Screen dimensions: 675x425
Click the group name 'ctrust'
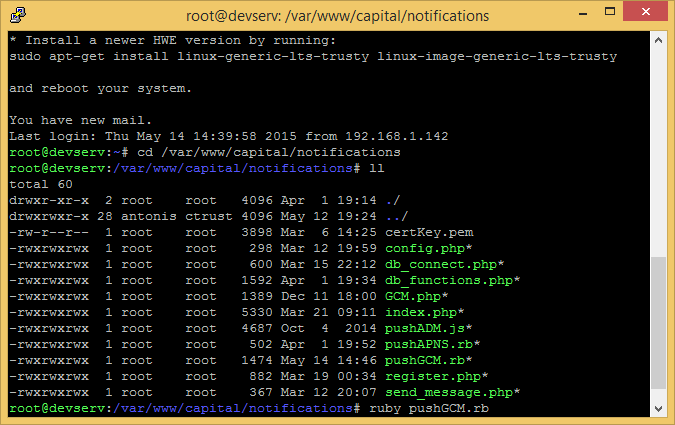[x=209, y=217]
